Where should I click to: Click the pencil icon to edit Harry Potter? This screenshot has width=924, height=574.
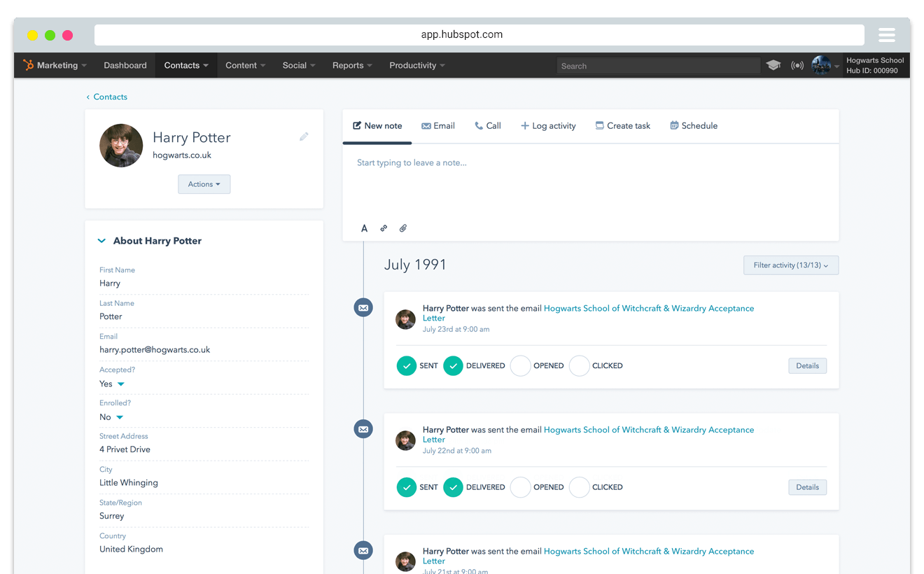[304, 136]
